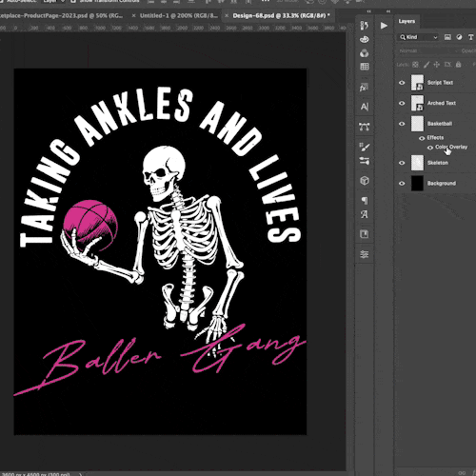
Task: Select the Basketball layer name
Action: pos(440,124)
